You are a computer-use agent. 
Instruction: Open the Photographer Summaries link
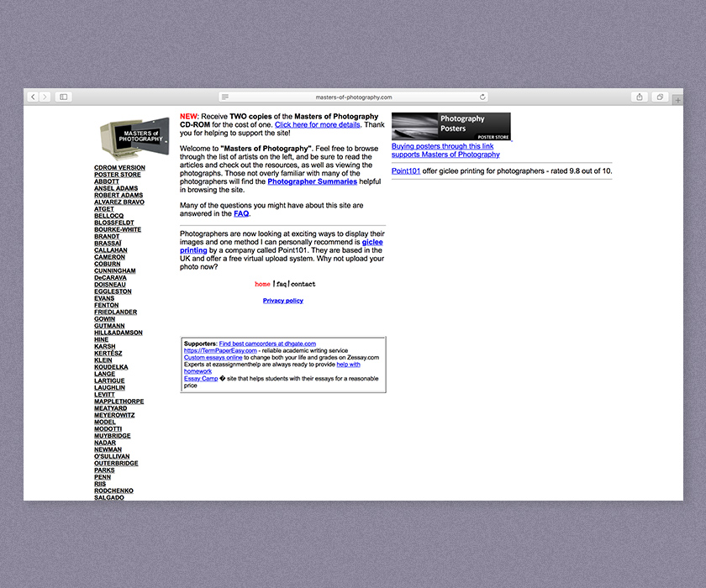click(312, 181)
